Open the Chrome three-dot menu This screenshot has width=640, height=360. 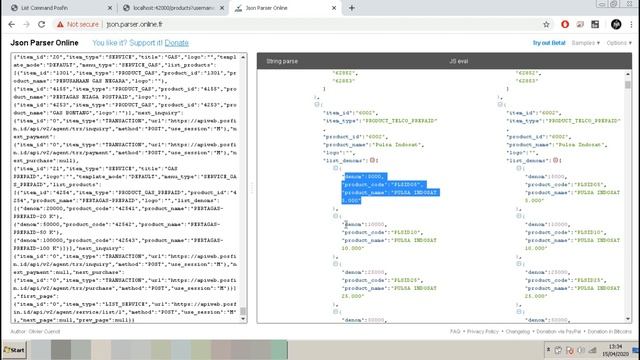[632, 24]
